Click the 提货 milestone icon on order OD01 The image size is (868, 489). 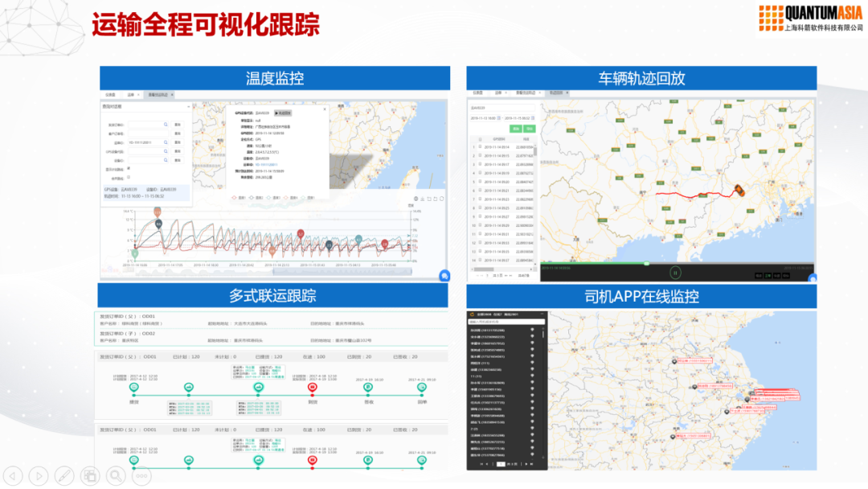[132, 385]
